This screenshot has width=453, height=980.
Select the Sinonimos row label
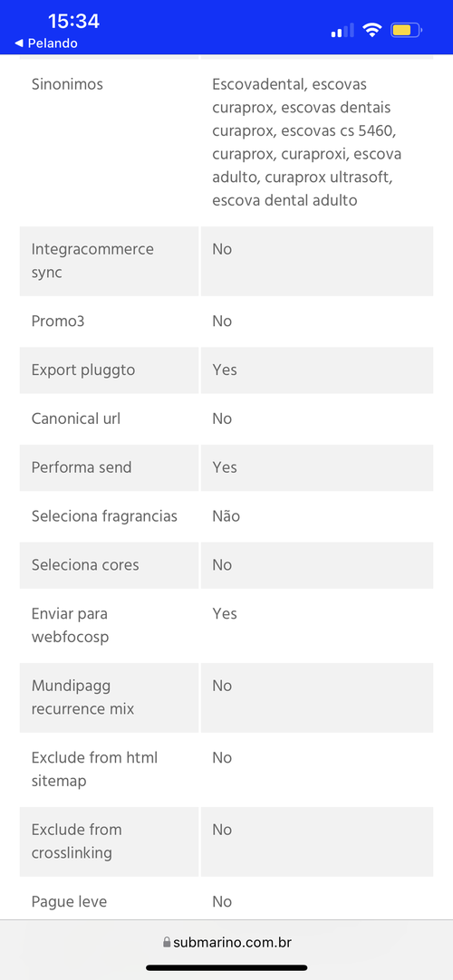click(x=67, y=84)
